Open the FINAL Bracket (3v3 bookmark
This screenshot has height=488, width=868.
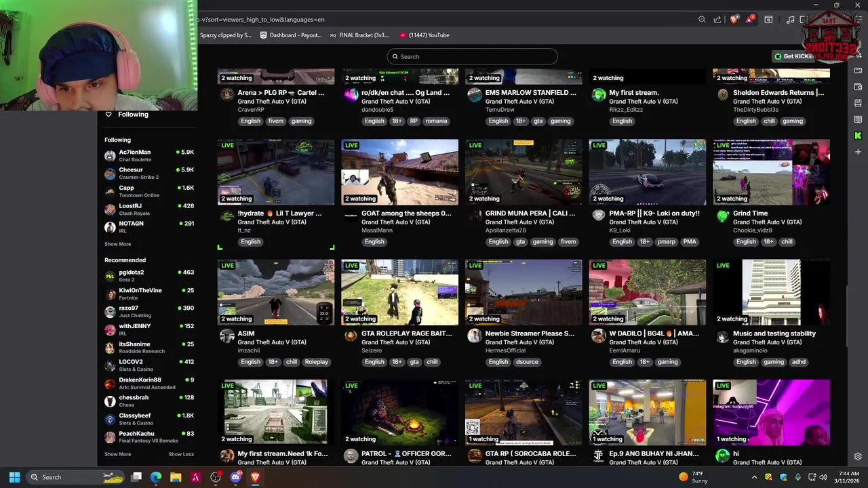[359, 35]
